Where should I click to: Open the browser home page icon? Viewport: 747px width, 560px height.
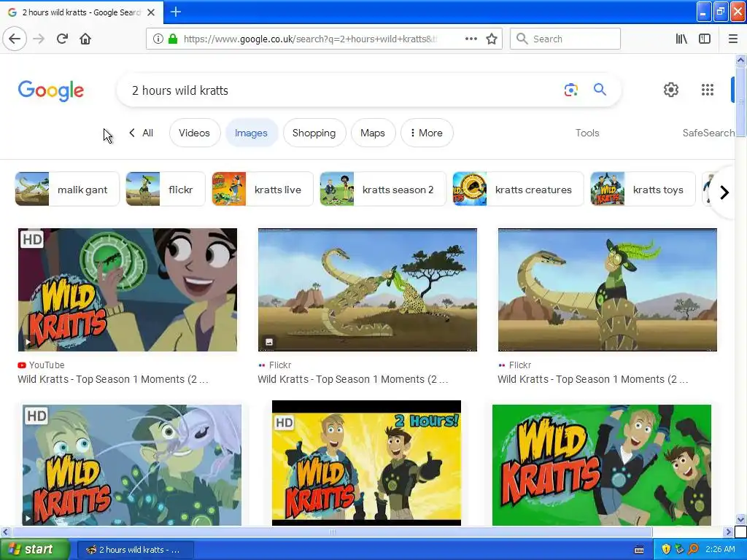tap(85, 39)
